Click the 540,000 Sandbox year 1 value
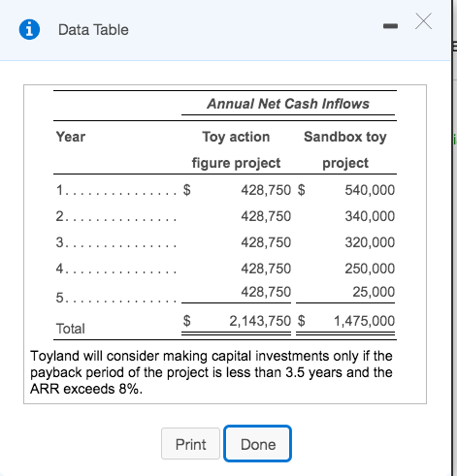457x476 pixels. click(x=370, y=190)
